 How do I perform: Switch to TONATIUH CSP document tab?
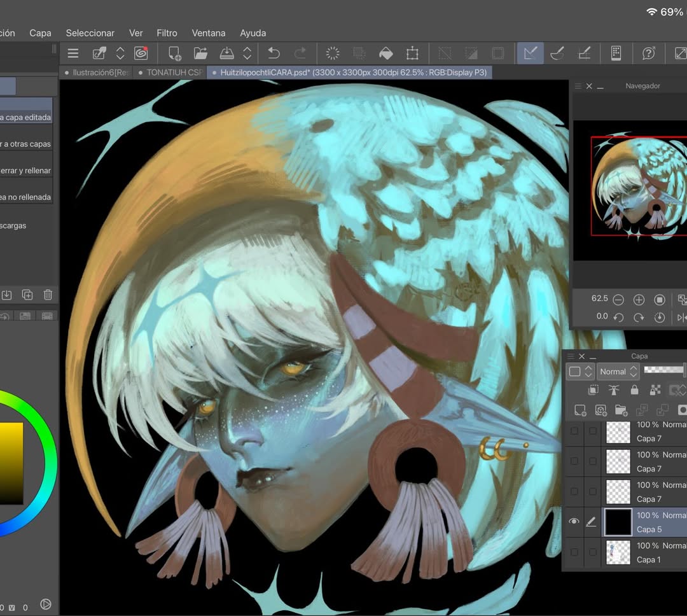(x=170, y=73)
